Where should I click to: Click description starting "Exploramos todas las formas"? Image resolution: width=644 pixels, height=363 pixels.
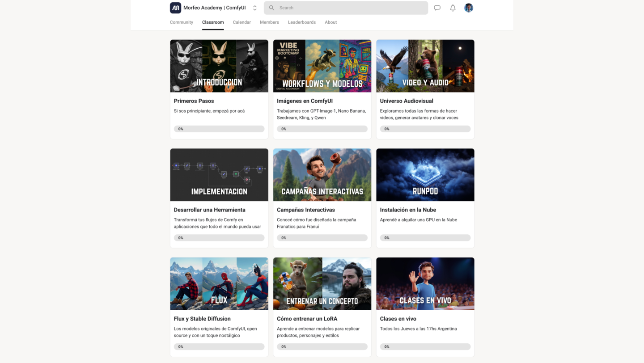pos(419,114)
